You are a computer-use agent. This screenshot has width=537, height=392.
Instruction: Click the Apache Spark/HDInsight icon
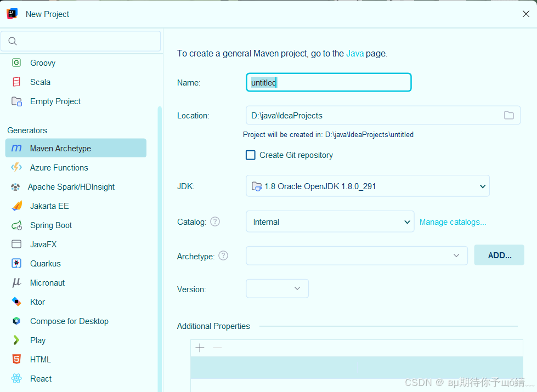coord(15,187)
